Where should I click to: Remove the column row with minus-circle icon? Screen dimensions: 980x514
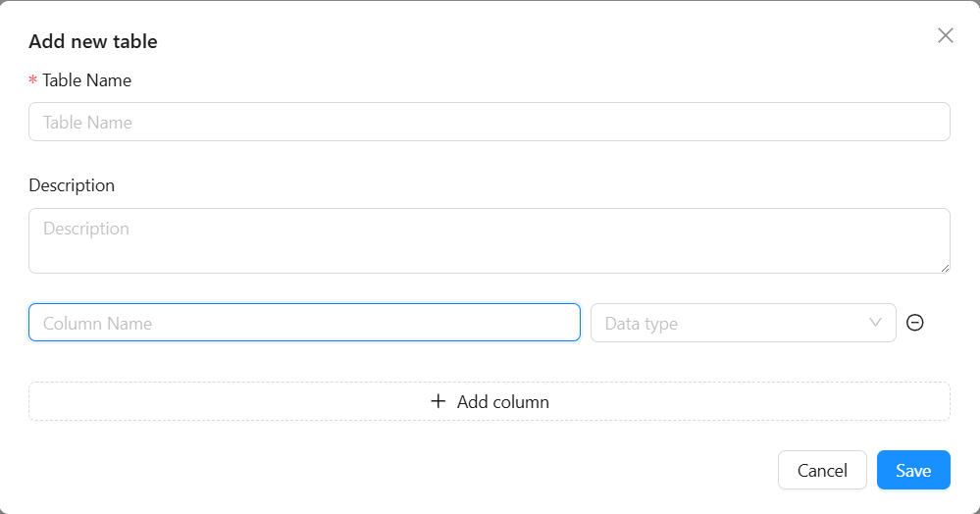915,323
